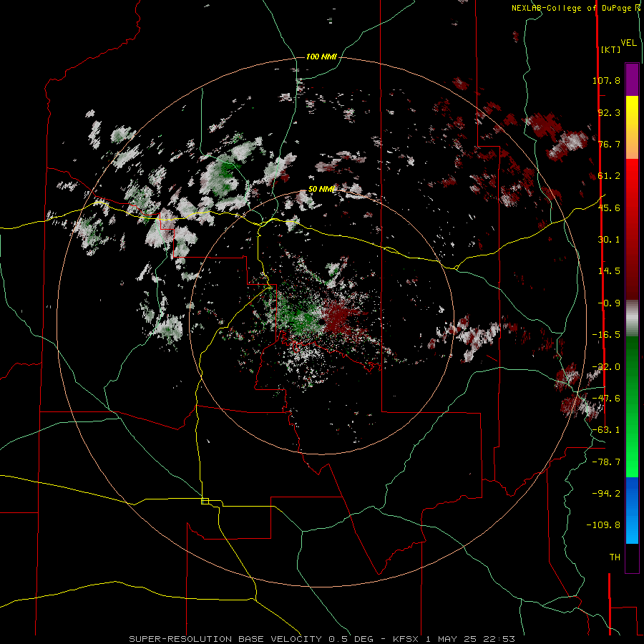Screen dimensions: 644x644
Task: Pick the blue segment of velocity scale
Action: click(x=632, y=510)
